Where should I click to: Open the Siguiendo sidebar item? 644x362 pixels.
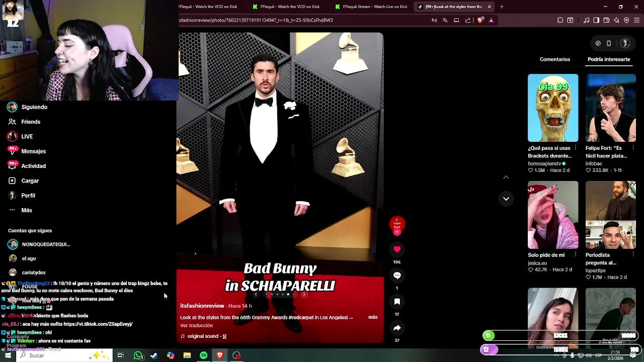click(28, 107)
